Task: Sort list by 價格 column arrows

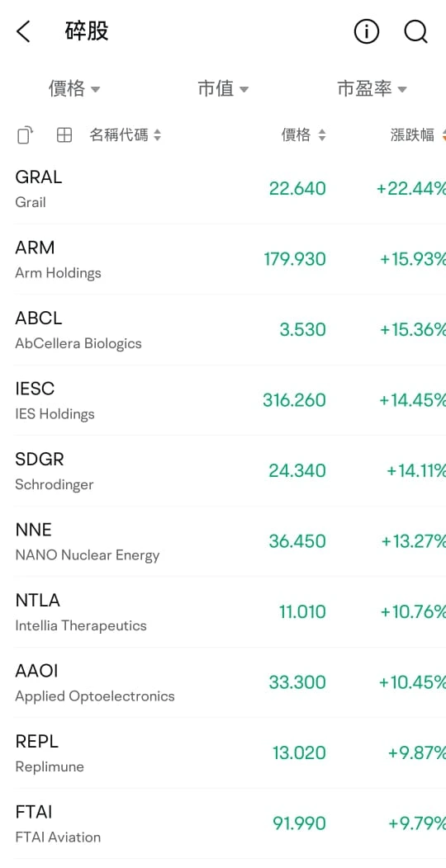Action: pos(322,135)
